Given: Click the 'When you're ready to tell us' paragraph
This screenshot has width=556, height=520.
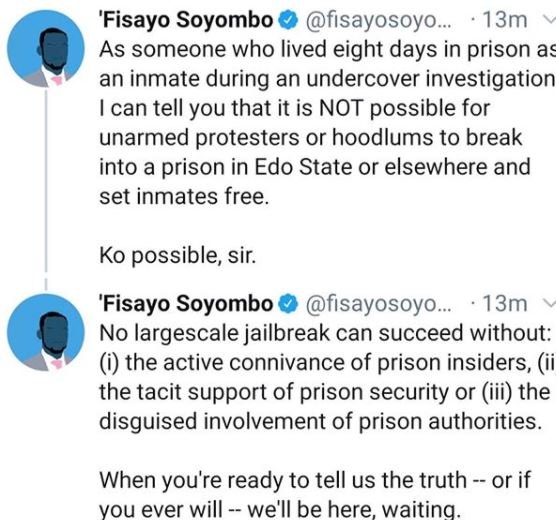Looking at the screenshot, I should tap(315, 494).
